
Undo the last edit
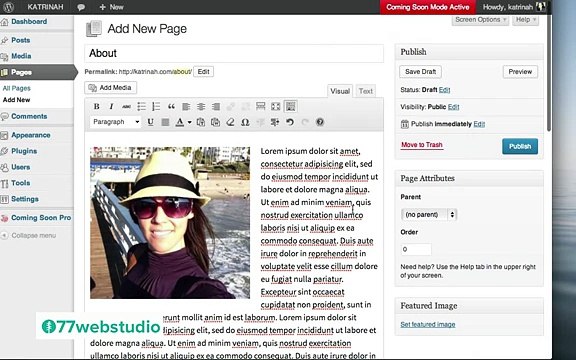290,122
